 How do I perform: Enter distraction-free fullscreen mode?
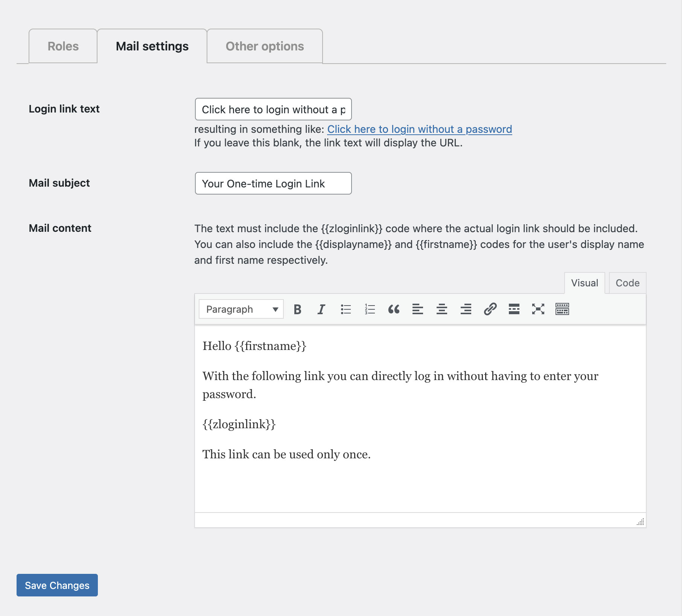[538, 309]
